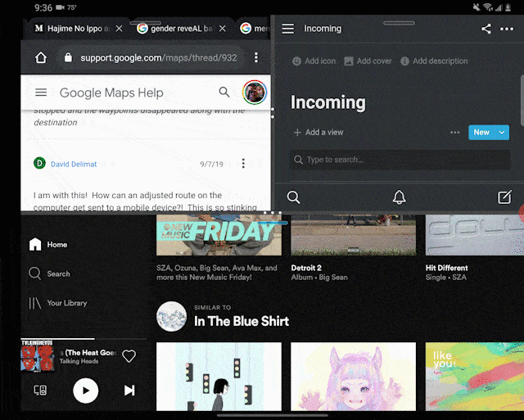Open the 'like you' colorful album cover
The image size is (524, 420).
pyautogui.click(x=475, y=377)
